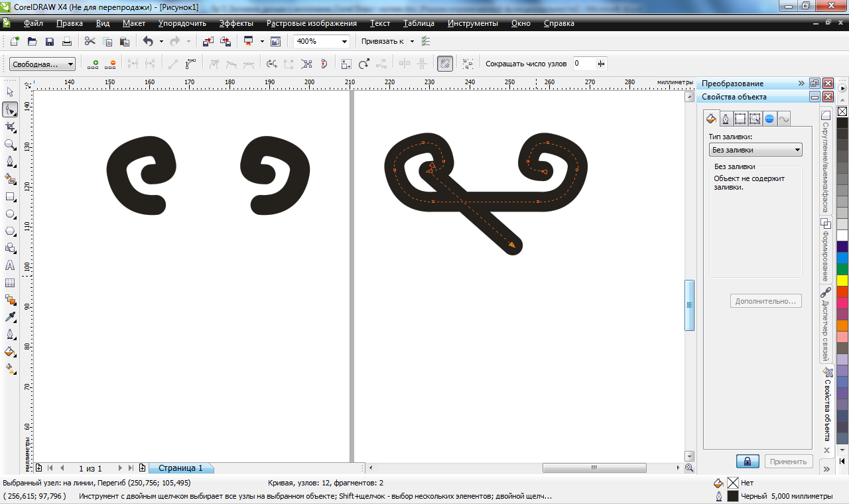The image size is (849, 504).
Task: Click the Применить button
Action: [x=789, y=461]
